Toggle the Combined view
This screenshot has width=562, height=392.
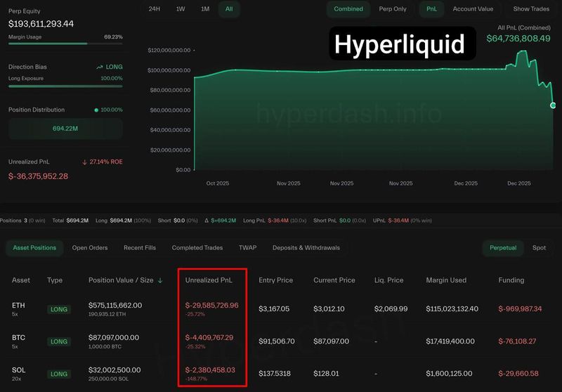pyautogui.click(x=348, y=9)
